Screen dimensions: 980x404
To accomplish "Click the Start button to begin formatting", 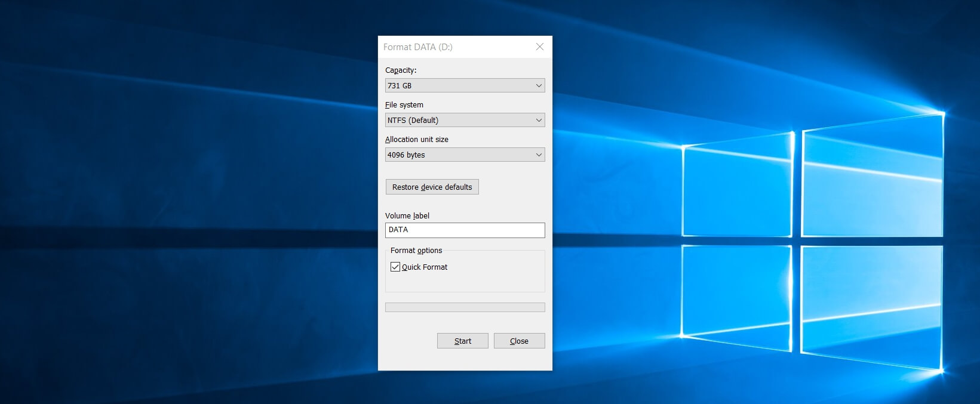I will [463, 341].
